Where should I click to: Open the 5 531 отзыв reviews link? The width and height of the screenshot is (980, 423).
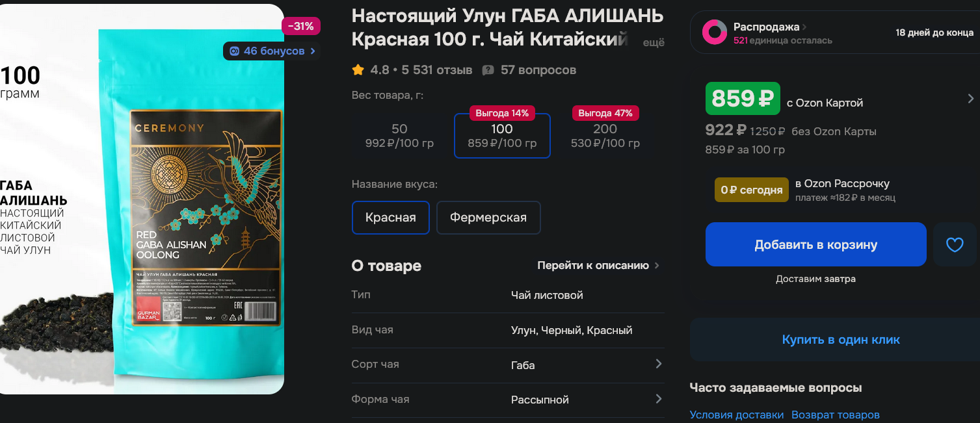tap(437, 70)
